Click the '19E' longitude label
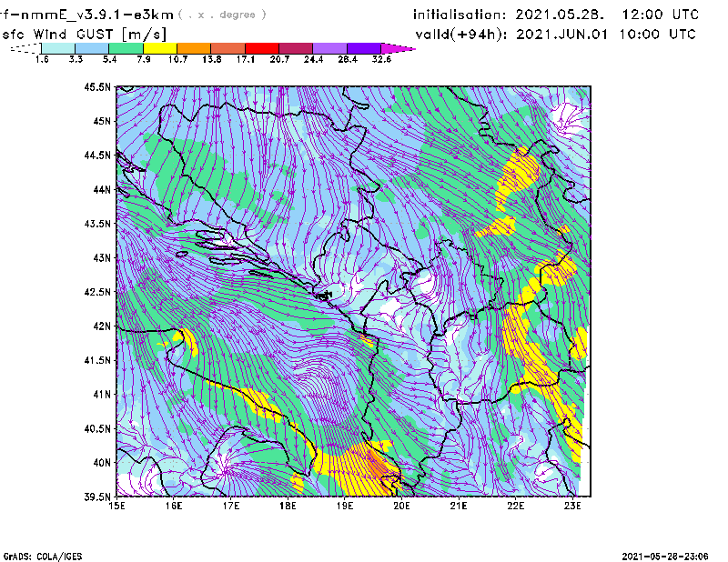This screenshot has height=562, width=728. point(345,506)
